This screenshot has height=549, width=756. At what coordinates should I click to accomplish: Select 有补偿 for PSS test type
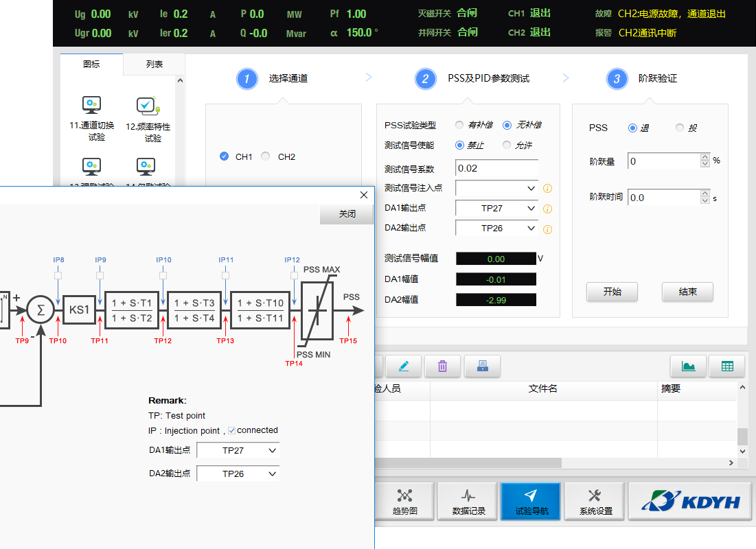point(459,125)
